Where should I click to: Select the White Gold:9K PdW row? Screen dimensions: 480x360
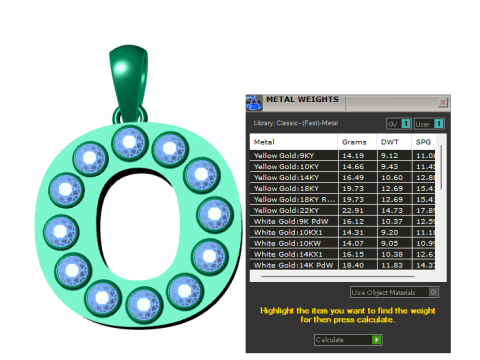[x=342, y=222]
